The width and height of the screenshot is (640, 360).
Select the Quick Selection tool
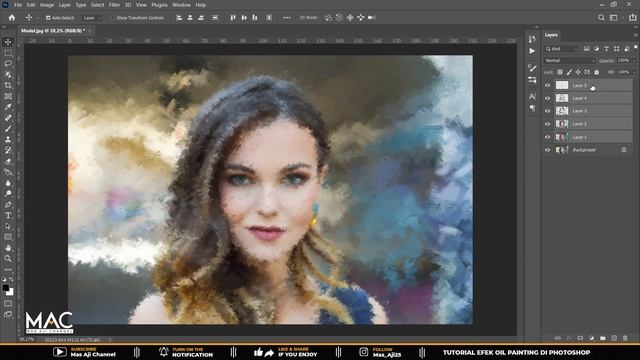[x=8, y=75]
